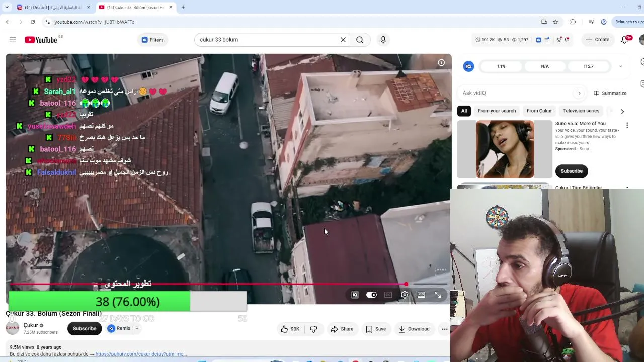Image resolution: width=644 pixels, height=362 pixels.
Task: Select the 'All' filter chip
Action: click(x=464, y=111)
